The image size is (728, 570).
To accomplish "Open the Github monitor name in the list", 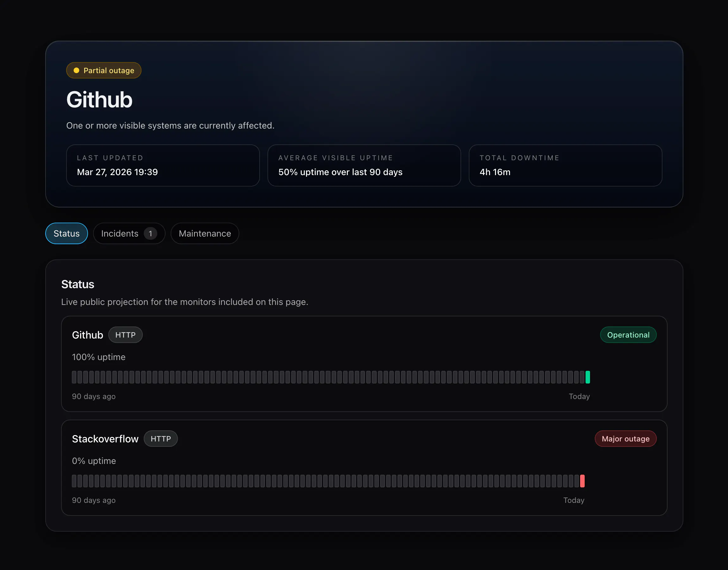I will (x=88, y=335).
